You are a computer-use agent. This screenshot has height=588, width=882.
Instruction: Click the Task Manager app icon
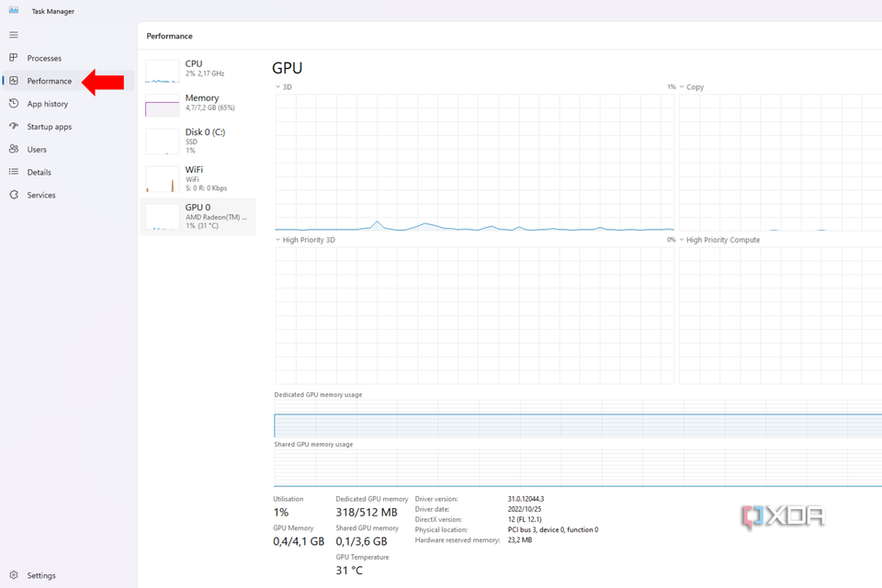(14, 11)
